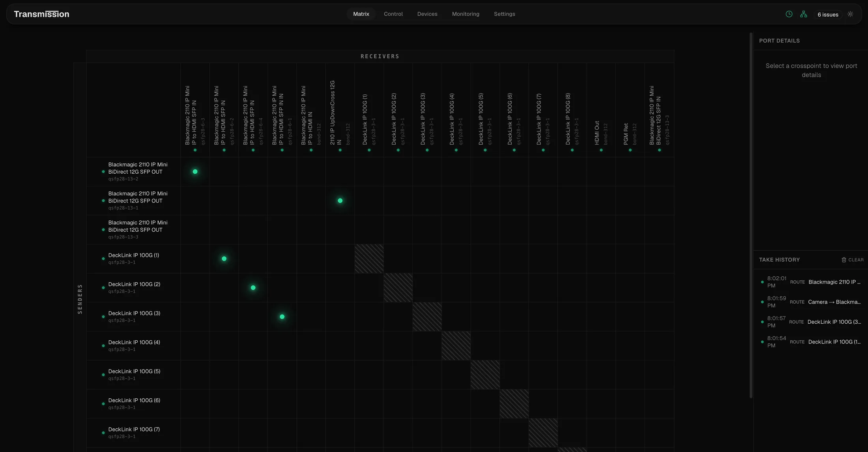868x452 pixels.
Task: Select receiver column header DeckLink IP 100G (8)
Action: (572, 111)
